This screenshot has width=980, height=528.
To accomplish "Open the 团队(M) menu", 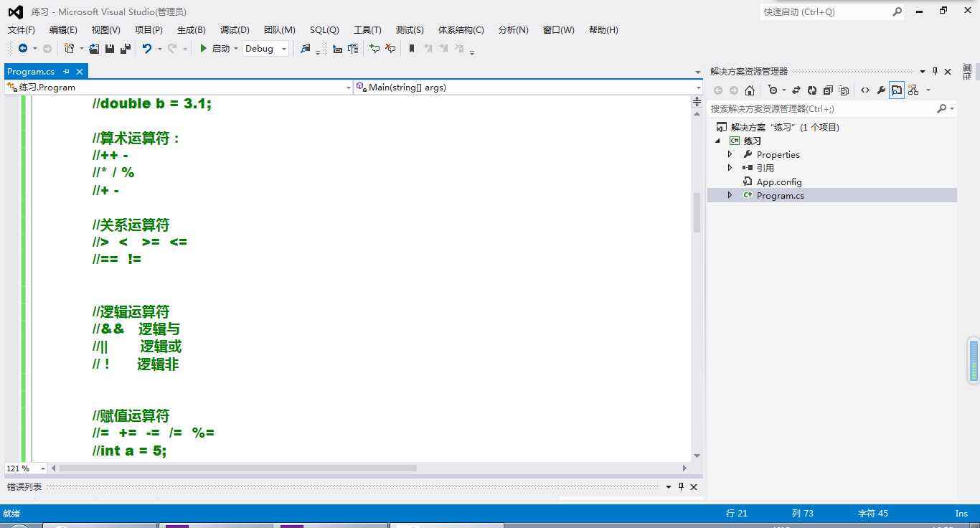I will click(280, 29).
